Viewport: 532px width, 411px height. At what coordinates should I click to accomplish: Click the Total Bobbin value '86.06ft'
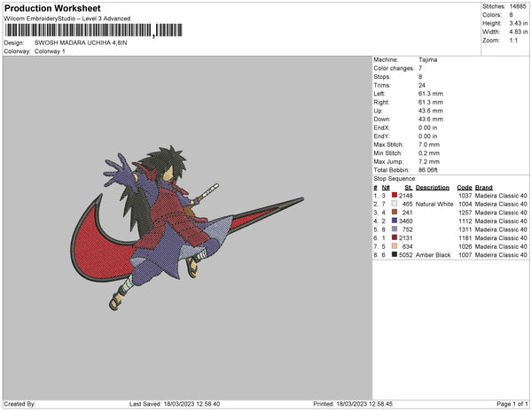[x=428, y=170]
